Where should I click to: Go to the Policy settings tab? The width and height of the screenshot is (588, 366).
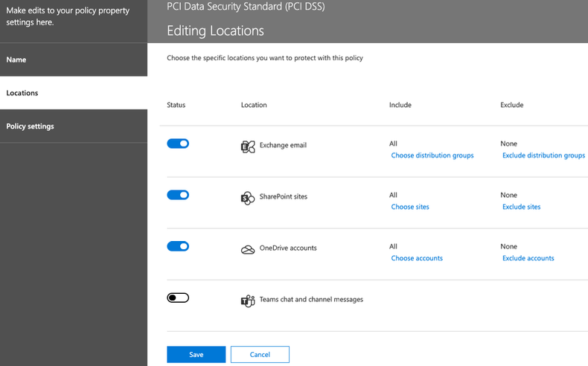point(74,126)
